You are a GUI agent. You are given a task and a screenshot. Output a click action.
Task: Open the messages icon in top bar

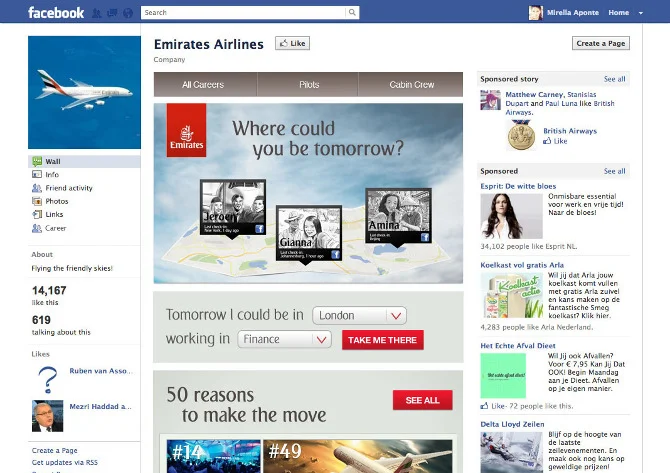(112, 13)
